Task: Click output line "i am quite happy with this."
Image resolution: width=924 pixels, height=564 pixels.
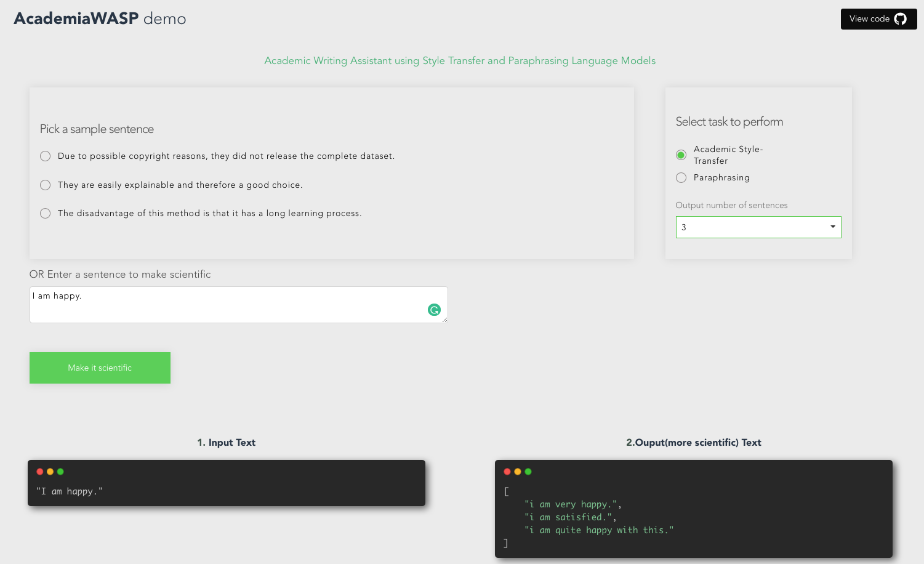Action: pos(599,530)
